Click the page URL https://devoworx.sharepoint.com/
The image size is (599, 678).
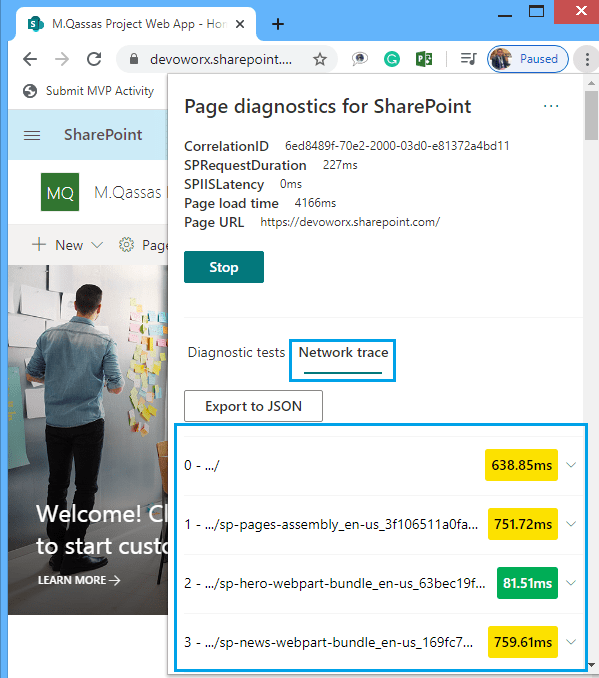pos(350,222)
